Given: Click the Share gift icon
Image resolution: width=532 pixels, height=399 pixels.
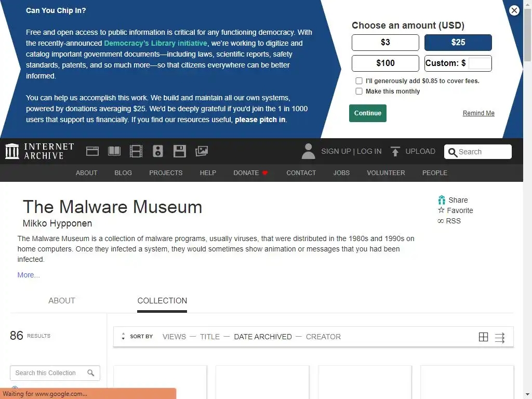Looking at the screenshot, I should click(442, 200).
